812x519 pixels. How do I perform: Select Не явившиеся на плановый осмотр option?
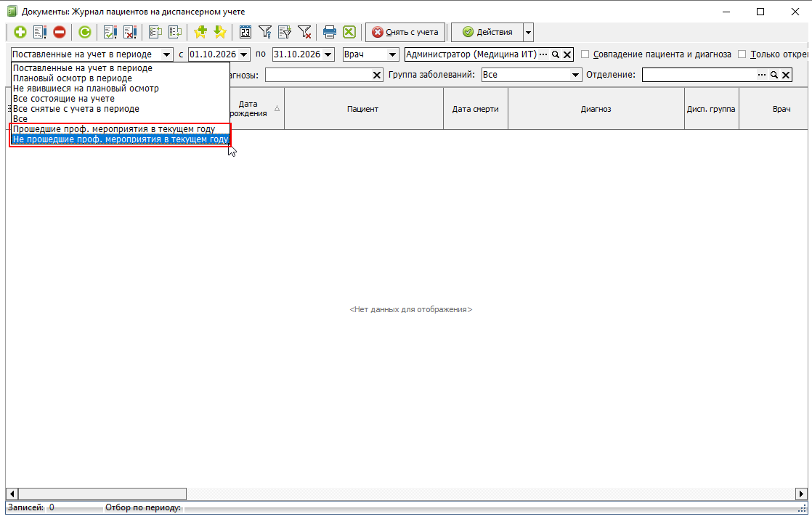(120, 89)
